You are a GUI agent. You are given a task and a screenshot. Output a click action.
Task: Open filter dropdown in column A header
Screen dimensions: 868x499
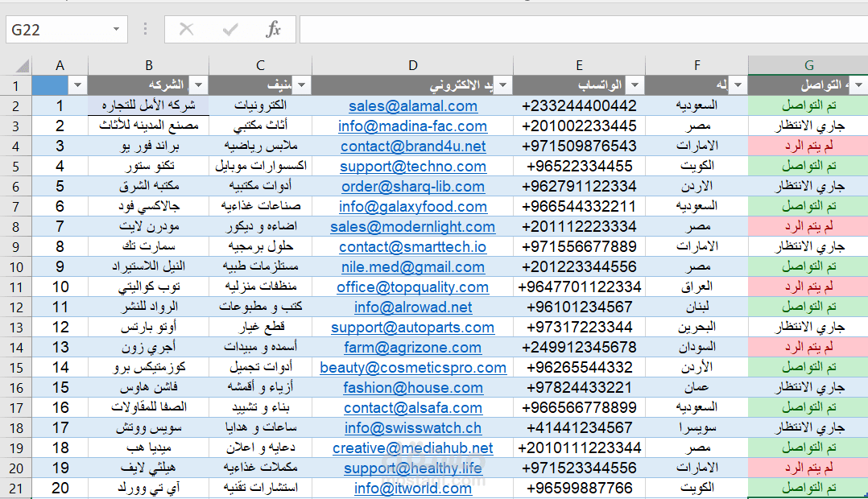click(x=77, y=85)
